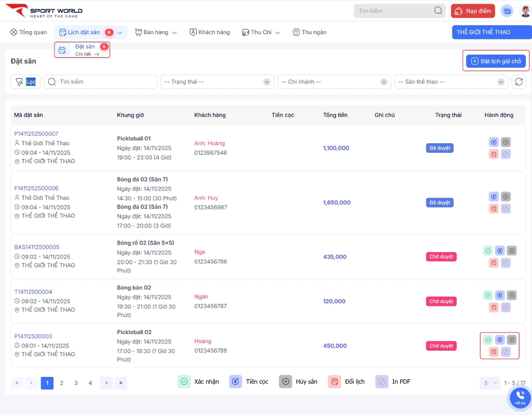The height and width of the screenshot is (416, 532).
Task: Open deposit icon for booking F1411252500006
Action: tap(494, 197)
